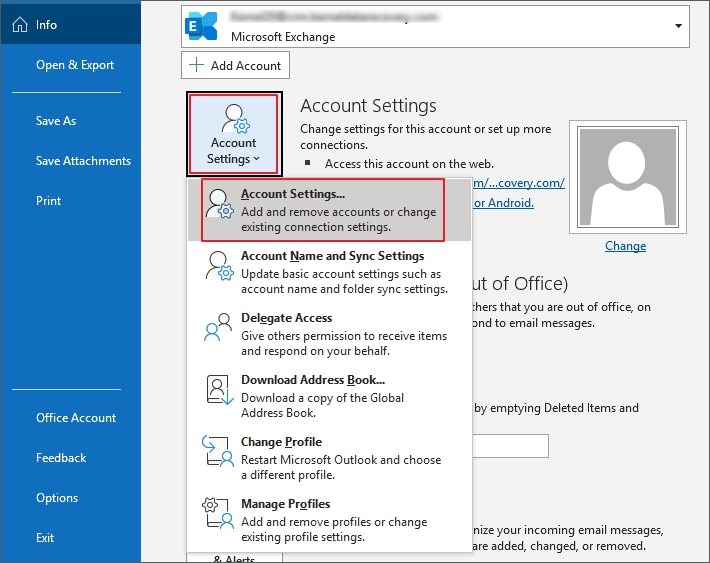Click the 'or Android.' link
710x563 pixels.
pyautogui.click(x=504, y=203)
